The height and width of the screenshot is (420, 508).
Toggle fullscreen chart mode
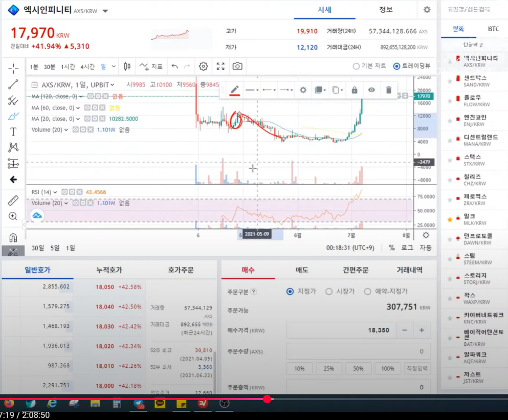[x=220, y=67]
